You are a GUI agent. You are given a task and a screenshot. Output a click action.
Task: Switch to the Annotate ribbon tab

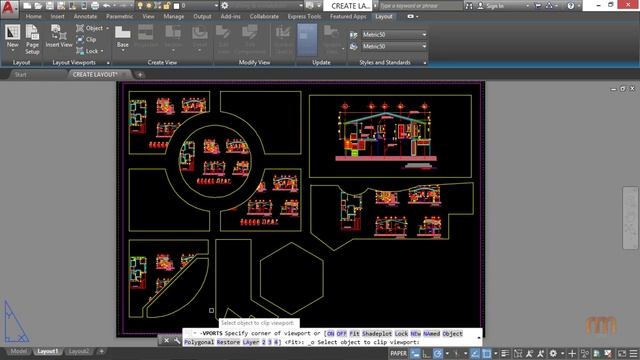click(85, 16)
